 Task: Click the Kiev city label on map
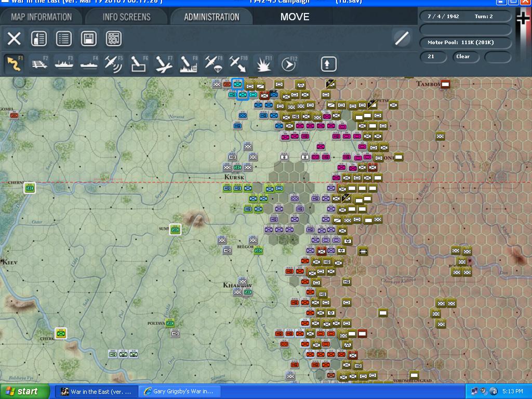click(9, 262)
